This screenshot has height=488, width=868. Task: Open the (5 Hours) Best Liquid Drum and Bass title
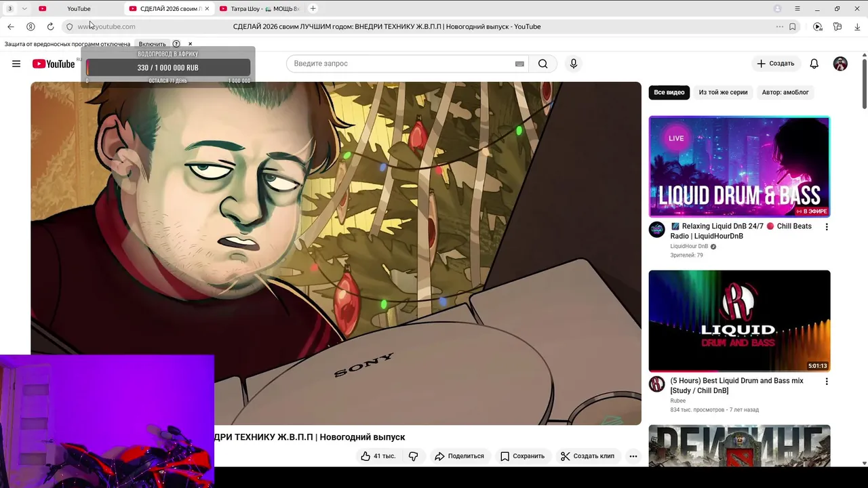(x=737, y=386)
